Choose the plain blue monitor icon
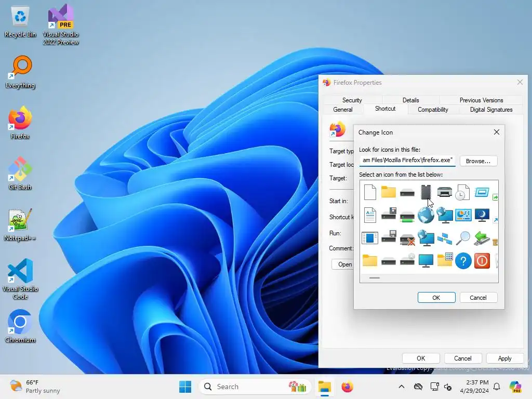532x399 pixels. 426,261
